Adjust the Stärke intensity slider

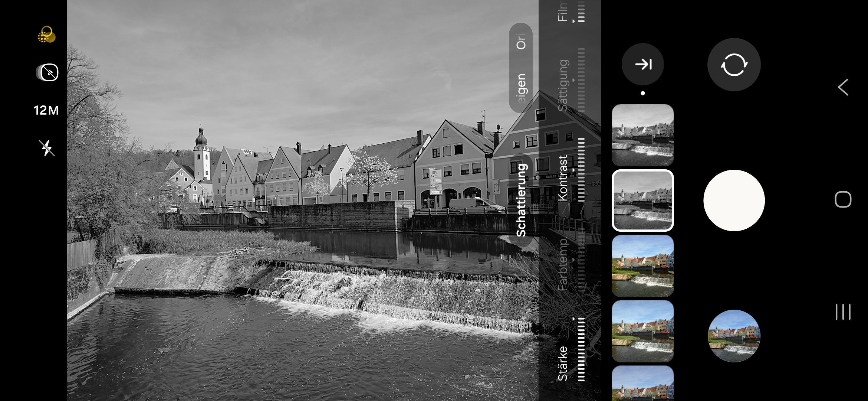[x=581, y=349]
